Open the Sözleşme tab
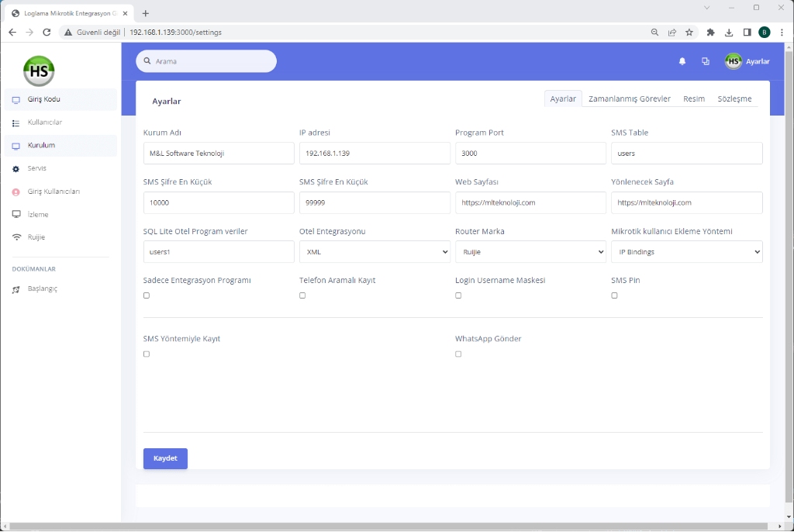Screen dimensions: 794x532 (x=734, y=99)
